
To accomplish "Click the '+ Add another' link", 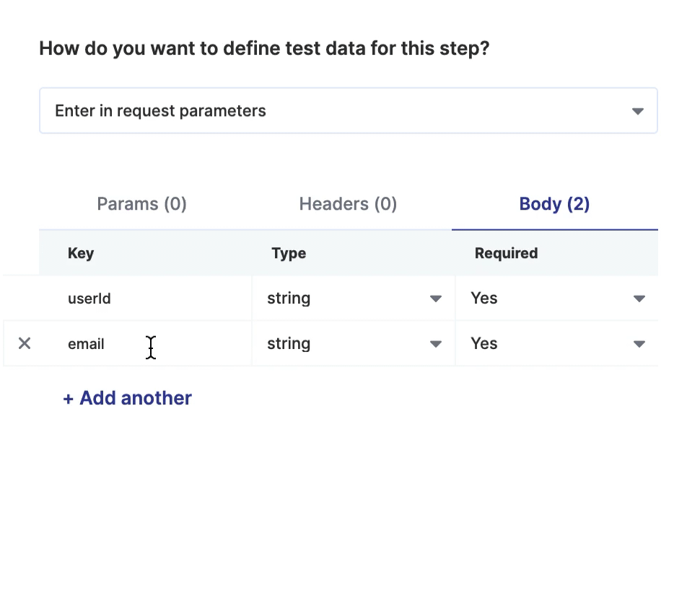I will [128, 398].
